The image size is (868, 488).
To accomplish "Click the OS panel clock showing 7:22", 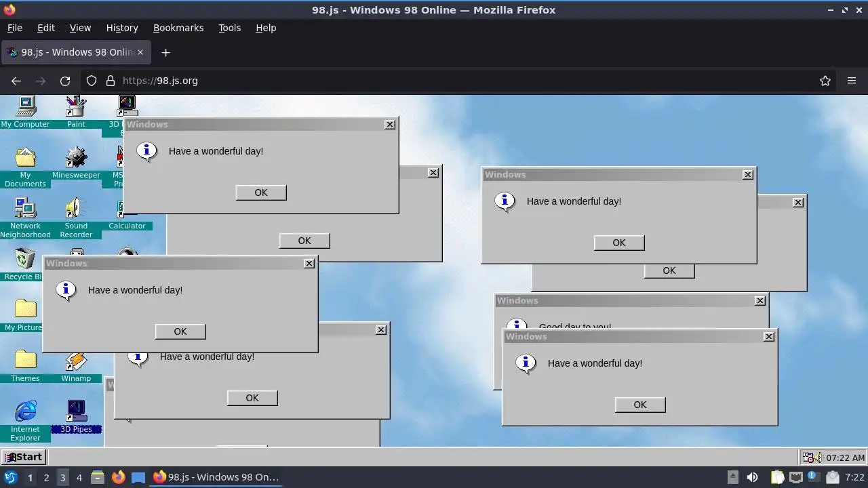I will [854, 477].
